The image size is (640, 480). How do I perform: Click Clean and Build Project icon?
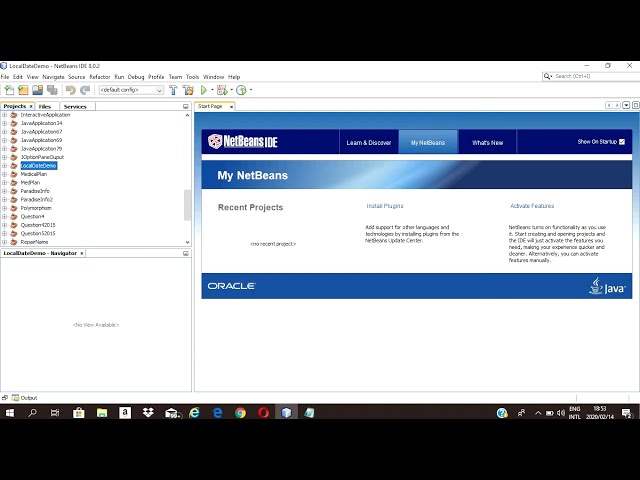(188, 90)
